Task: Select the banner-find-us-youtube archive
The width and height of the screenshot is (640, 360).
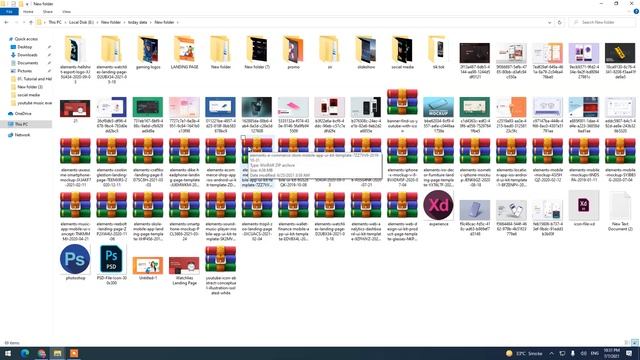Action: point(402,110)
